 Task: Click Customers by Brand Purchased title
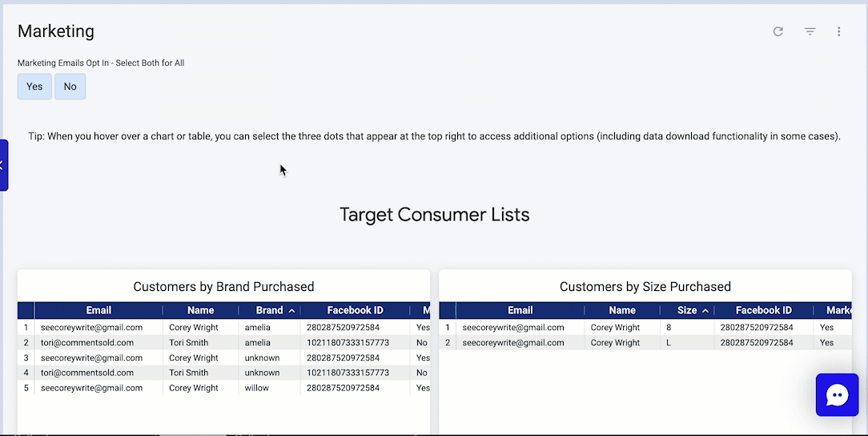point(223,286)
